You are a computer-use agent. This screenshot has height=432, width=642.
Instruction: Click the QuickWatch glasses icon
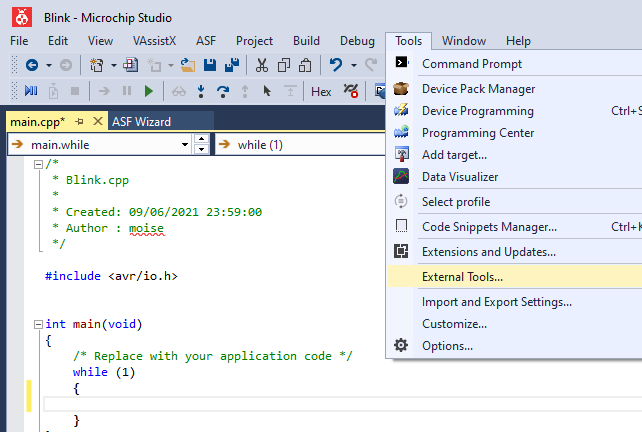pyautogui.click(x=179, y=91)
